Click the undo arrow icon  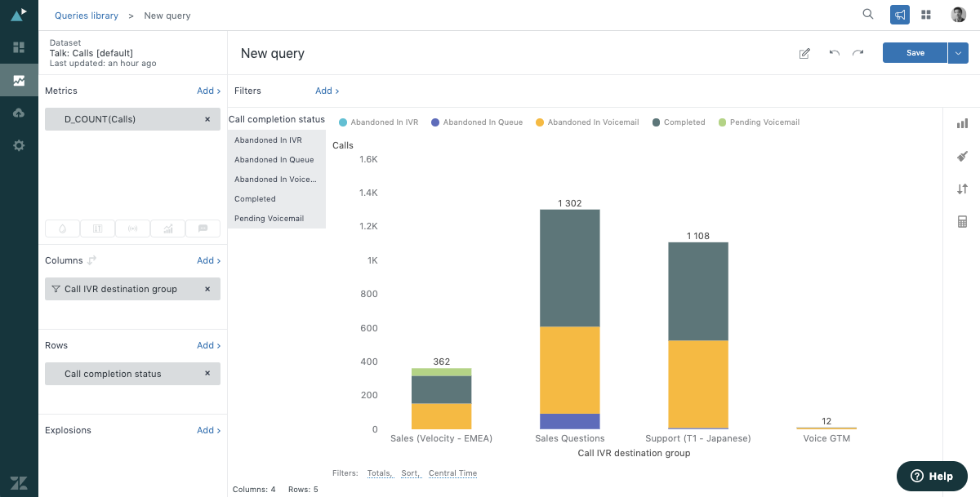pos(834,53)
